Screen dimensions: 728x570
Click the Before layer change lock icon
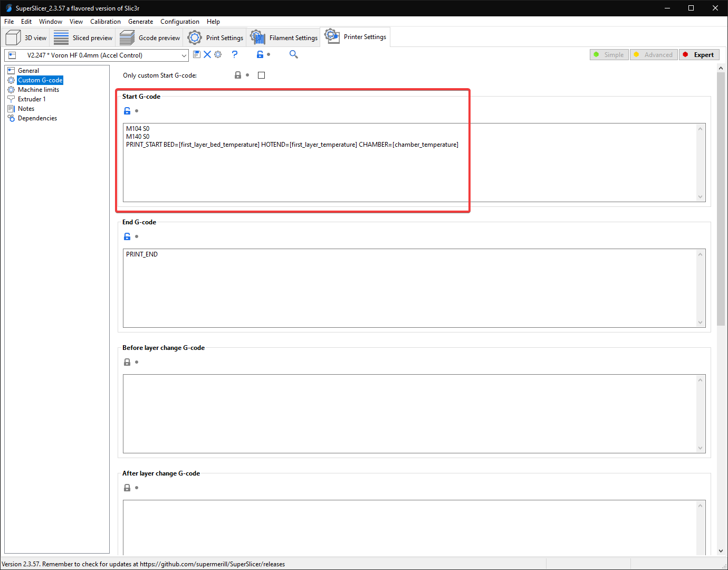pos(127,362)
